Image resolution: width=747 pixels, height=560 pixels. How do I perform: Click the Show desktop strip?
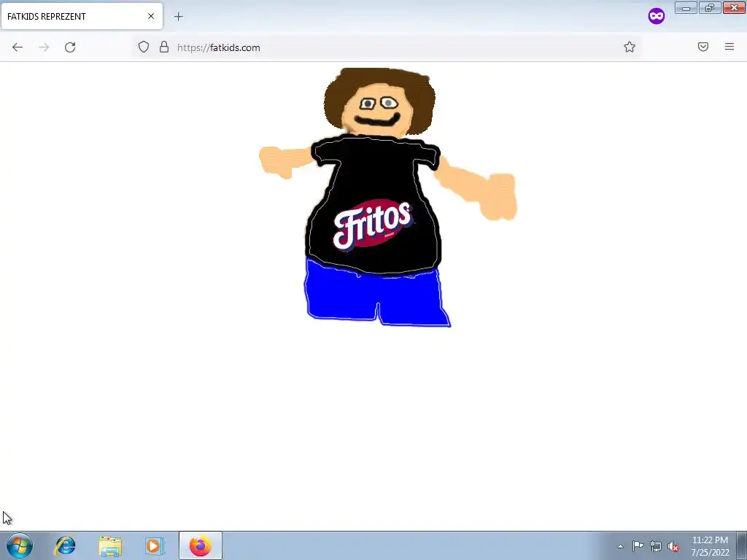[x=741, y=545]
